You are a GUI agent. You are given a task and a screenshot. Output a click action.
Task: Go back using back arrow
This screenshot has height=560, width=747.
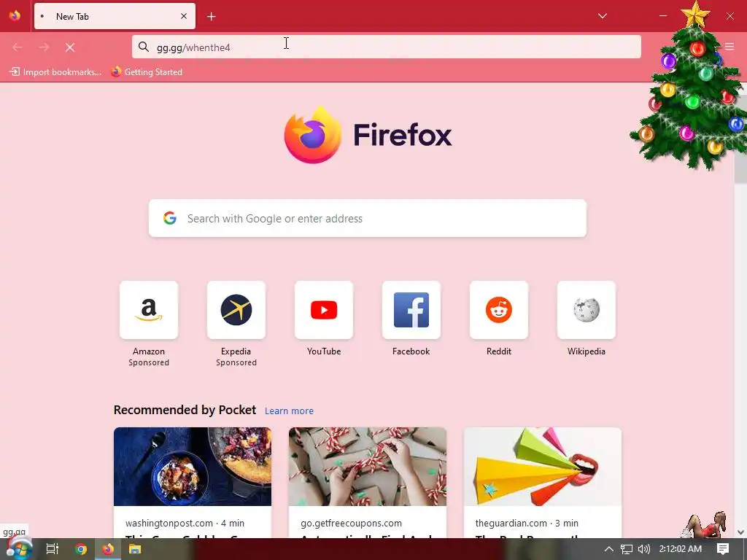[18, 47]
